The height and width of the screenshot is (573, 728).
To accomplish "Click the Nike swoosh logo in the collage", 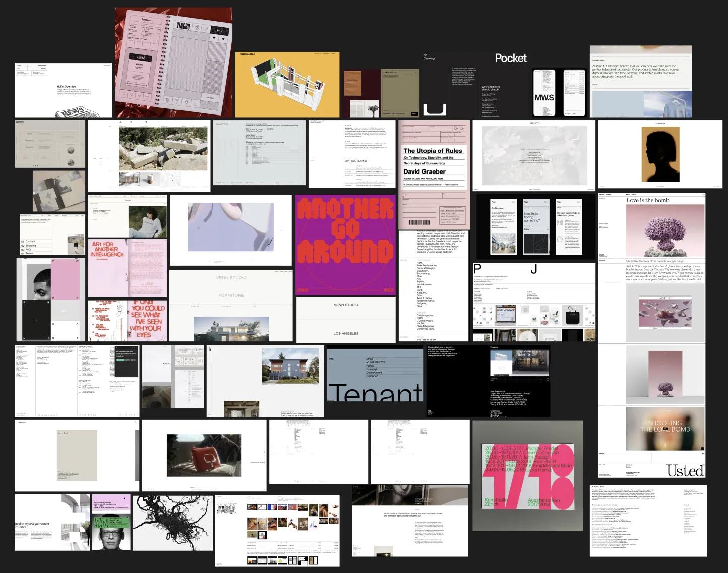I will pos(64,311).
